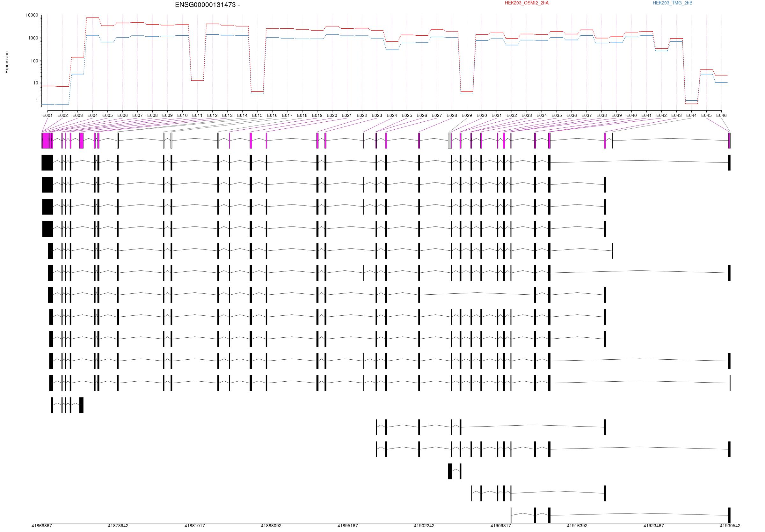Screen dimensions: 765x532
Task: Click the short five-exon transcript's last block
Action: pyautogui.click(x=81, y=405)
